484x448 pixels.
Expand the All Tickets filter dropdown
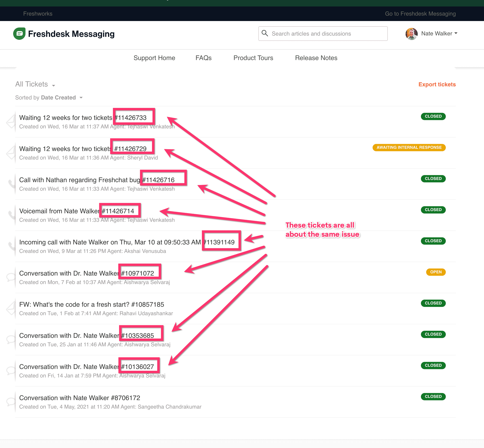pyautogui.click(x=35, y=84)
